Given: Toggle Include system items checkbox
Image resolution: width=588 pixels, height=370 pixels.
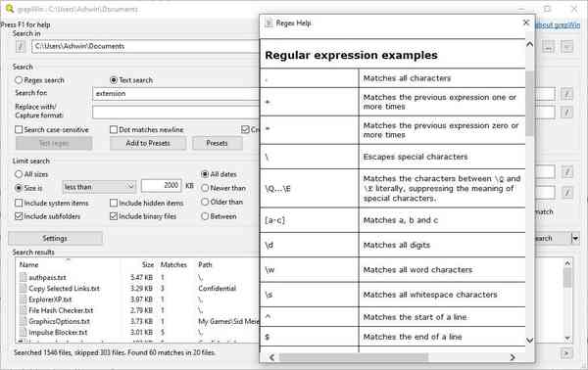Looking at the screenshot, I should pos(19,203).
